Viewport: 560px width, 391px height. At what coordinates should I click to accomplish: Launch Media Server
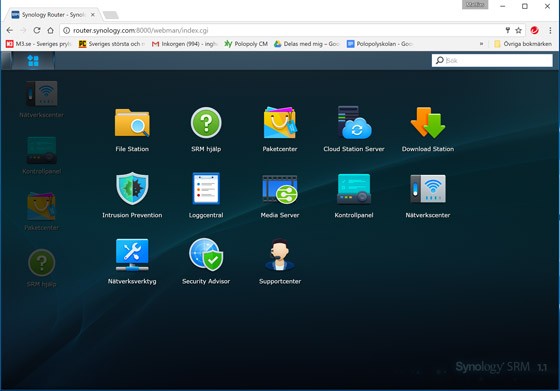coord(280,196)
